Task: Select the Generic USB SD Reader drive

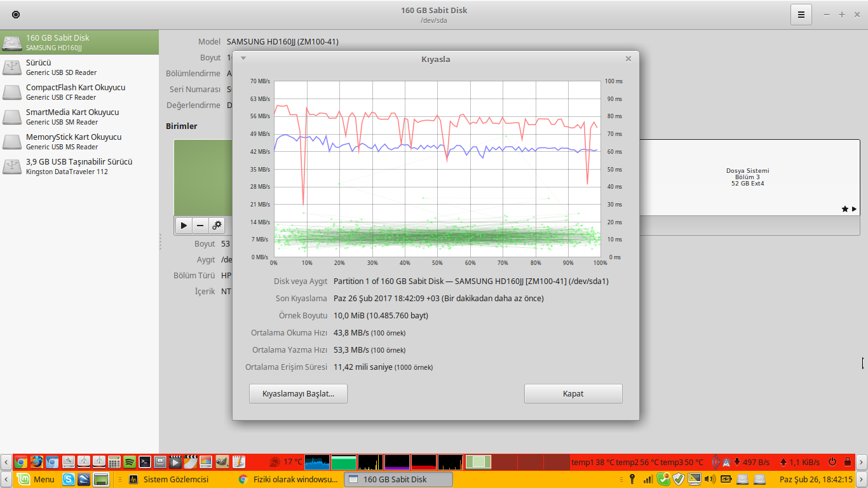Action: click(x=79, y=67)
